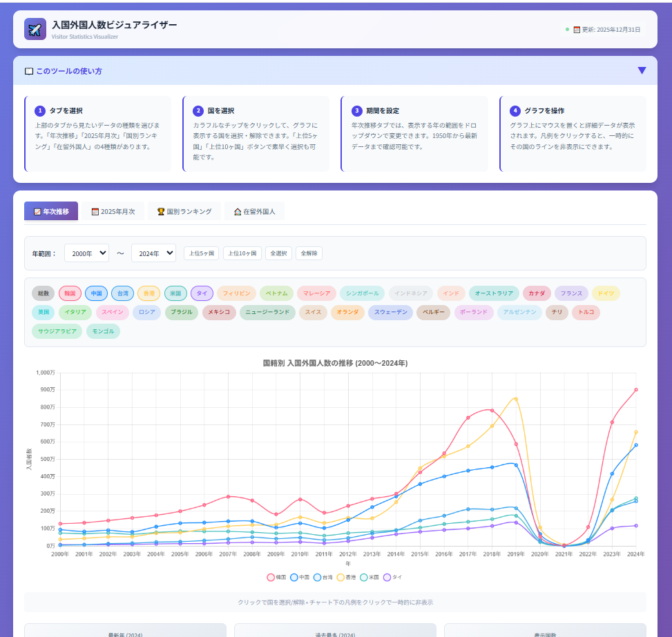
Task: Switch to the 2025年月次 tab
Action: pyautogui.click(x=113, y=211)
